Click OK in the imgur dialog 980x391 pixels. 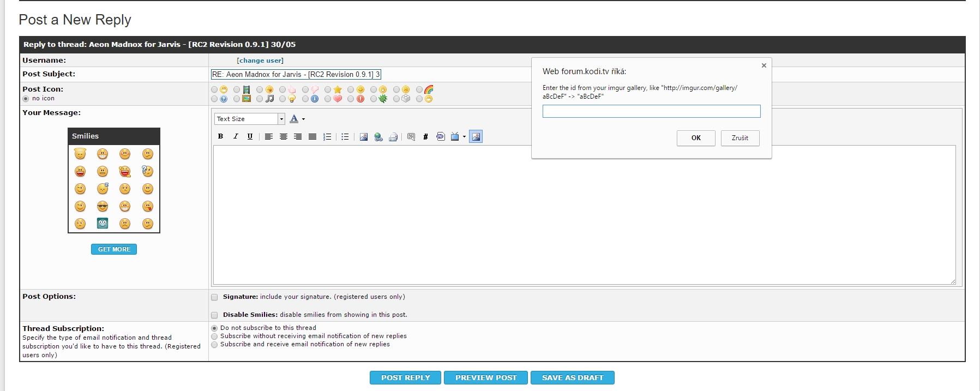pyautogui.click(x=696, y=138)
